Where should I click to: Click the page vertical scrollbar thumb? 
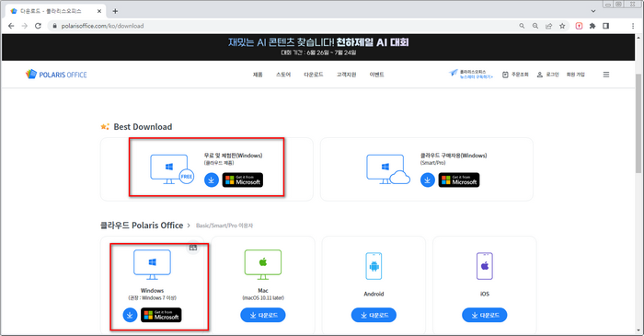coord(638,123)
